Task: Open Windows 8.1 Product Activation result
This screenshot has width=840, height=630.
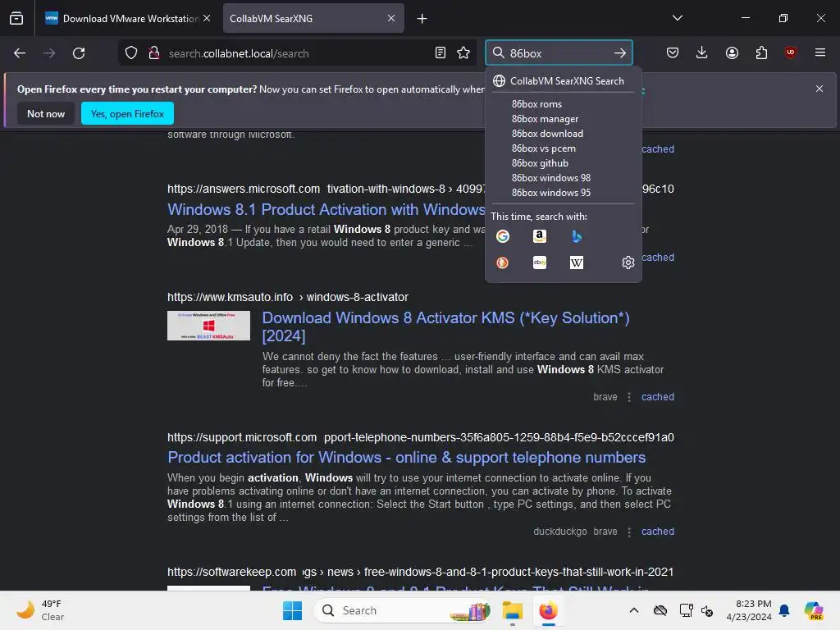Action: 326,209
